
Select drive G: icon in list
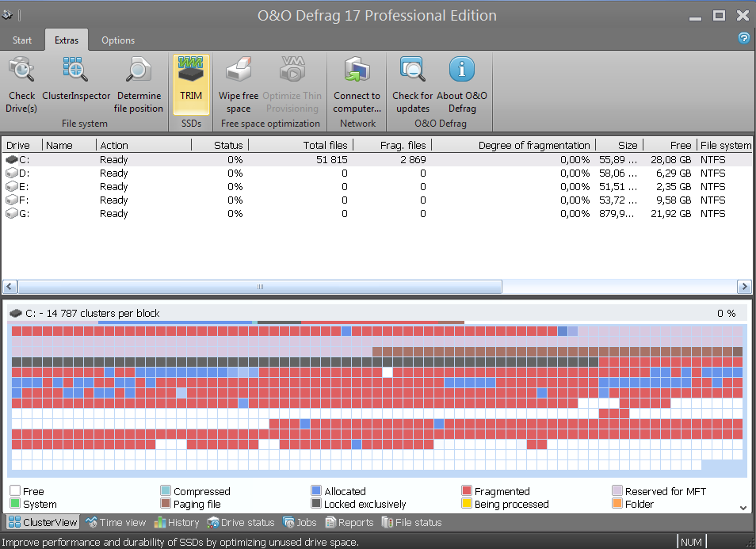(12, 214)
